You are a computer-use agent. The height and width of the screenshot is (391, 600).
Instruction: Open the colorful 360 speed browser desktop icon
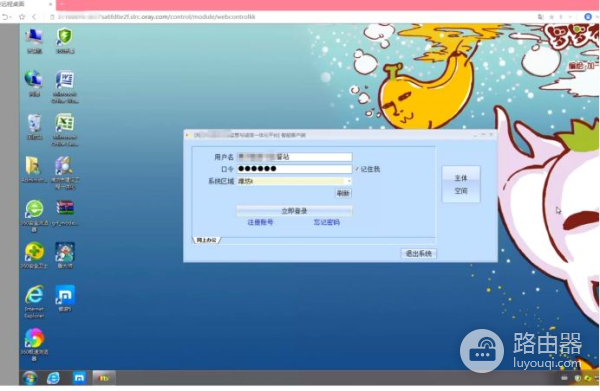34,345
